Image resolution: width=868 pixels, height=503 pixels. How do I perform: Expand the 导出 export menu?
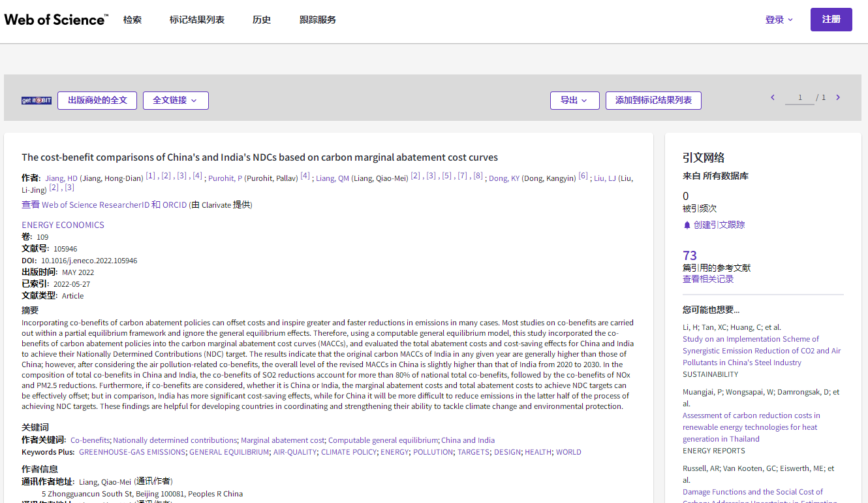[x=574, y=101]
